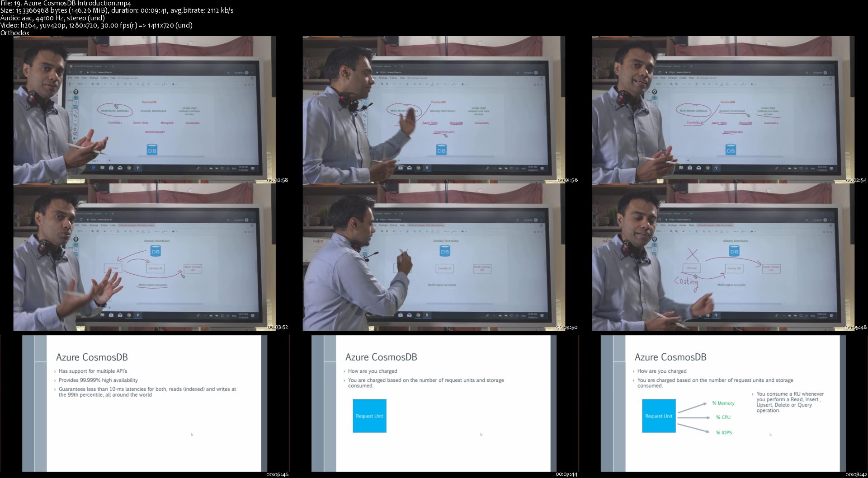Click the blue DB cylinder icon in the 00:00:58 frame
The height and width of the screenshot is (478, 868).
tap(152, 150)
